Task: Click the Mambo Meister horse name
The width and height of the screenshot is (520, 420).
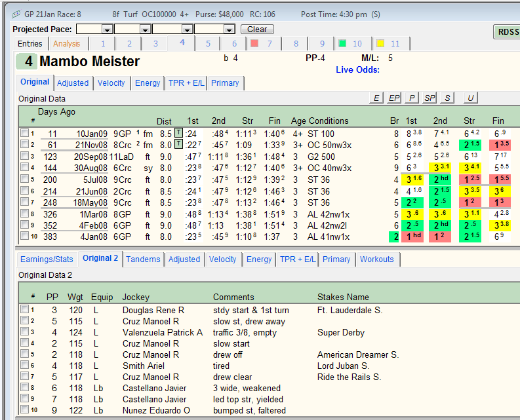Action: click(90, 62)
